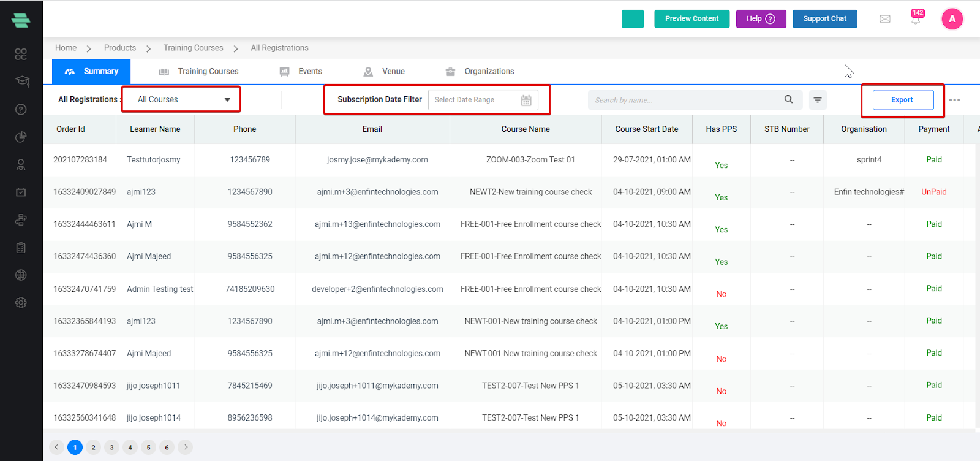
Task: Click the Training Courses tab icon
Action: (164, 72)
